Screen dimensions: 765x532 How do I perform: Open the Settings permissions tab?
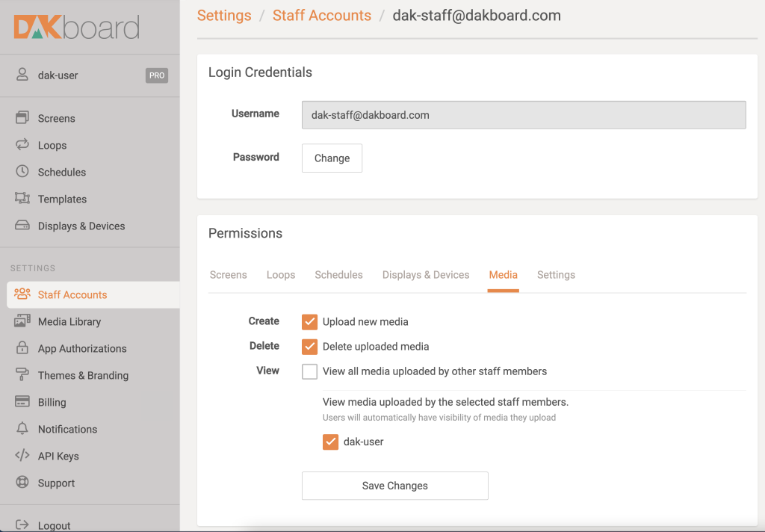coord(556,275)
